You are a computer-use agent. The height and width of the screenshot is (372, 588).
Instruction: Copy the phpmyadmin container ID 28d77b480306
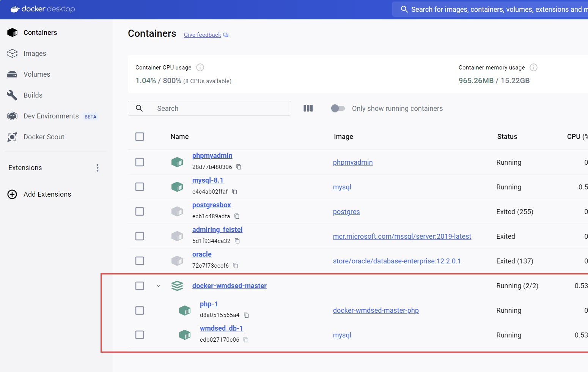point(239,167)
